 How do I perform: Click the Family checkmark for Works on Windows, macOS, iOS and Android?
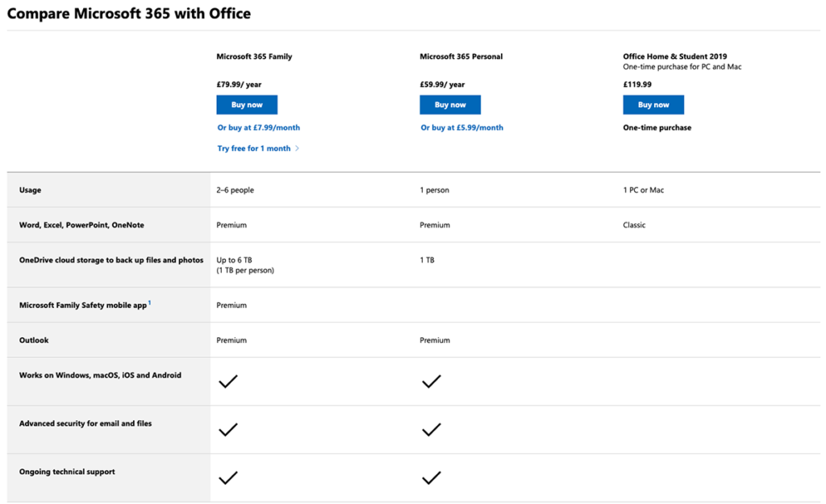click(x=228, y=381)
